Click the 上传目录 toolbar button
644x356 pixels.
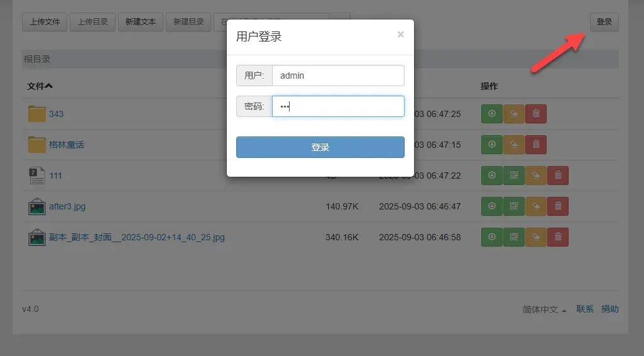(92, 22)
